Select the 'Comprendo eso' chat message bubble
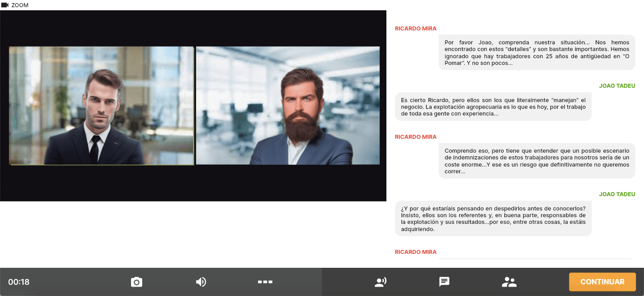The image size is (644, 296). coord(537,161)
